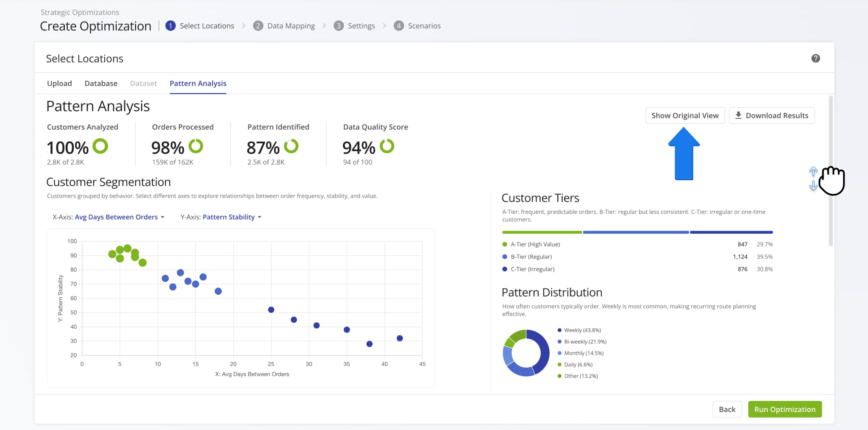The image size is (868, 430).
Task: Select step 2 Data Mapping circle
Action: [259, 25]
